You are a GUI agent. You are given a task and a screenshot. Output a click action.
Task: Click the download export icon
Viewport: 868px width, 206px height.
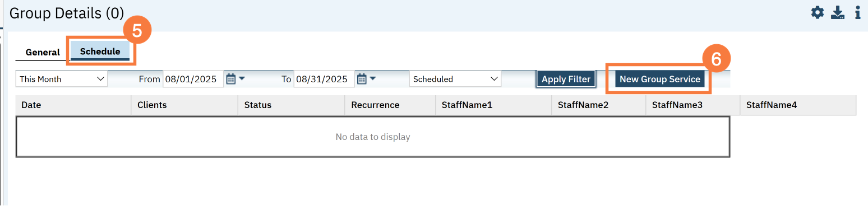838,12
